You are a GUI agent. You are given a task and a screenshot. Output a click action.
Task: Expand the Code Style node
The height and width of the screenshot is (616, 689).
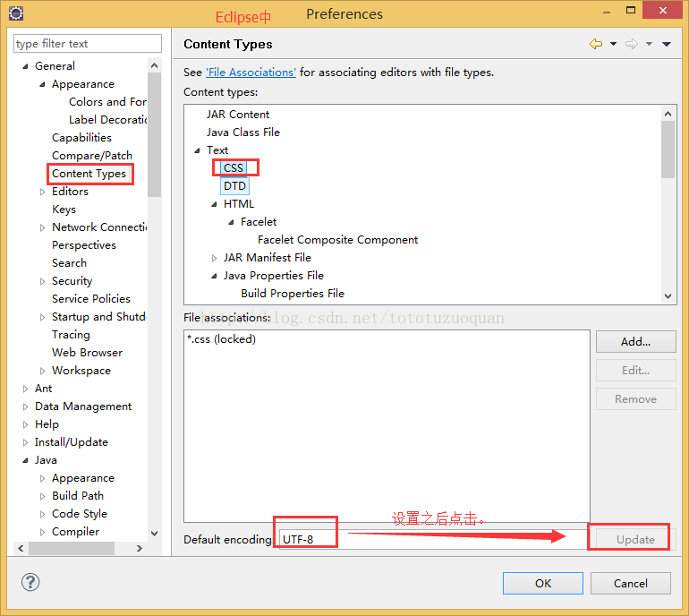click(x=42, y=515)
